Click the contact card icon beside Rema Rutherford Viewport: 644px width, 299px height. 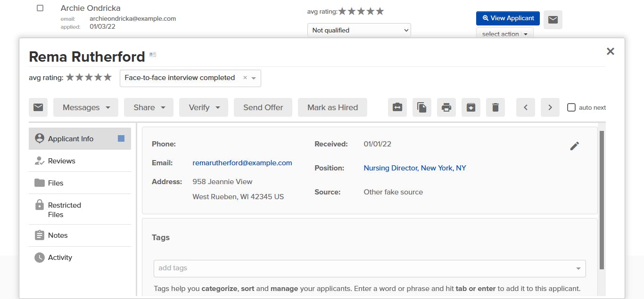tap(153, 55)
